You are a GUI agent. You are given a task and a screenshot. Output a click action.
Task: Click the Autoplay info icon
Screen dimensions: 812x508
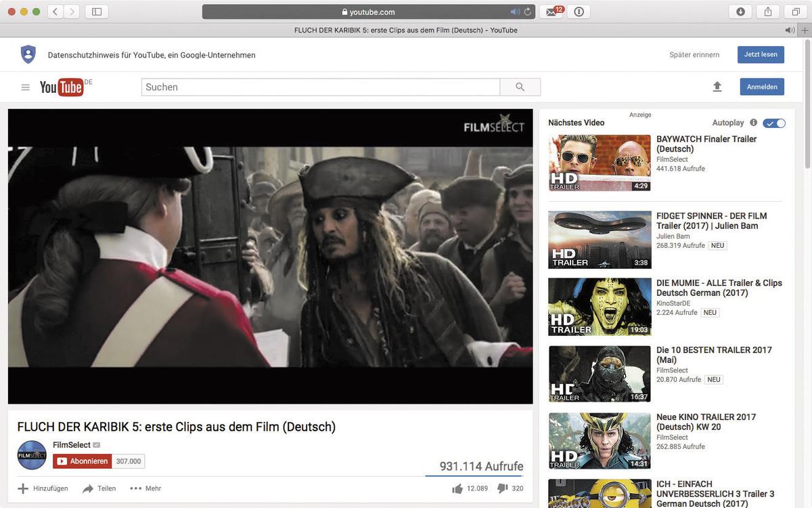pyautogui.click(x=753, y=123)
